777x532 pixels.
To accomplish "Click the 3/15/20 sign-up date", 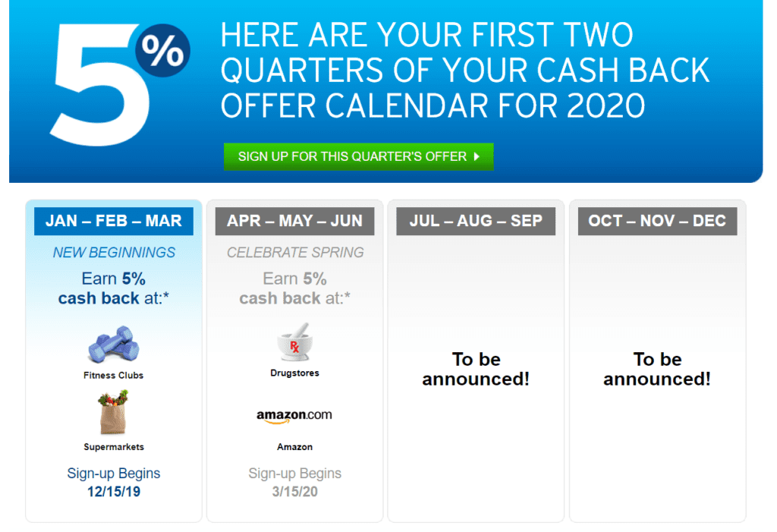I will (x=294, y=492).
